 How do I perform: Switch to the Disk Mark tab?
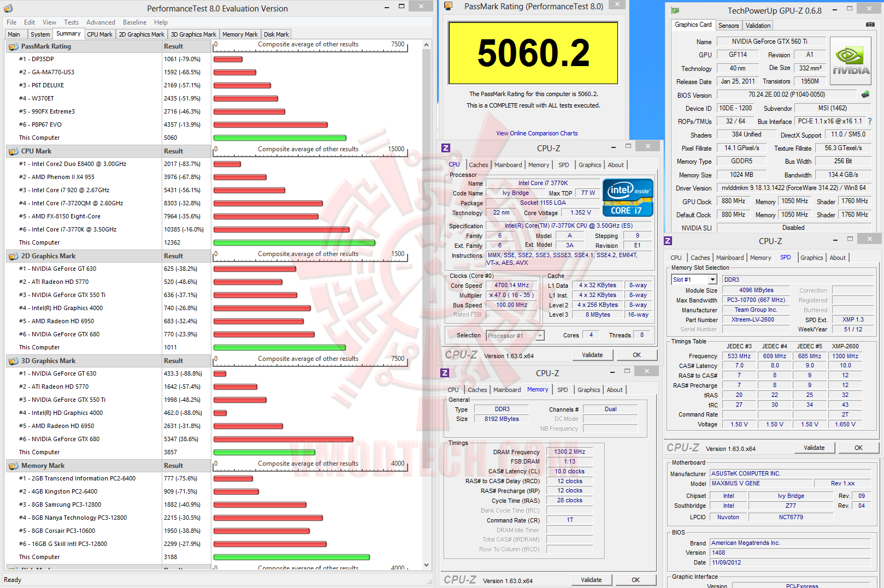pyautogui.click(x=276, y=34)
